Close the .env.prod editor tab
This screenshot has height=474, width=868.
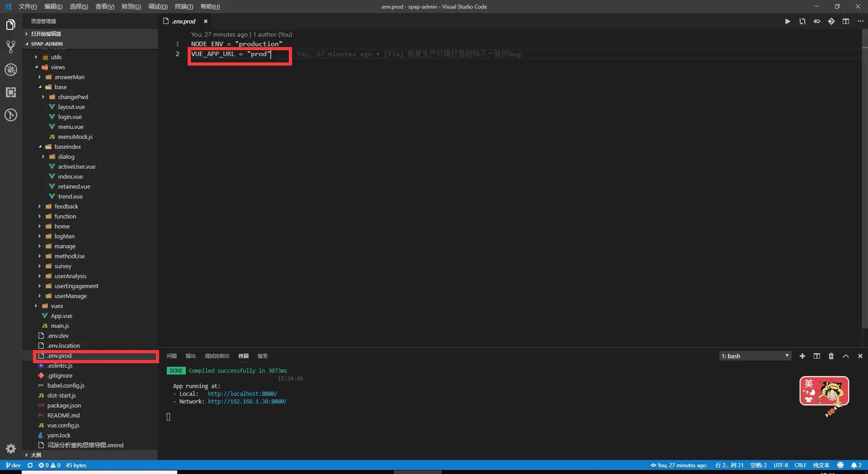coord(206,21)
